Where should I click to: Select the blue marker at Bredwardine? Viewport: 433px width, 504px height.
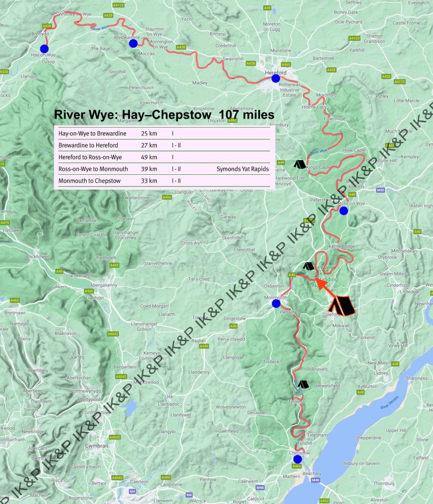coord(133,44)
